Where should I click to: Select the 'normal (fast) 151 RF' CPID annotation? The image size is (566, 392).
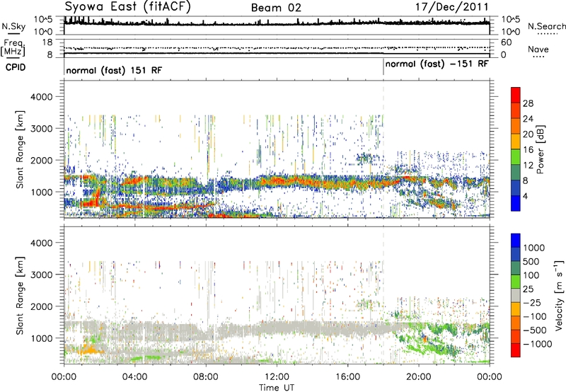click(x=114, y=70)
